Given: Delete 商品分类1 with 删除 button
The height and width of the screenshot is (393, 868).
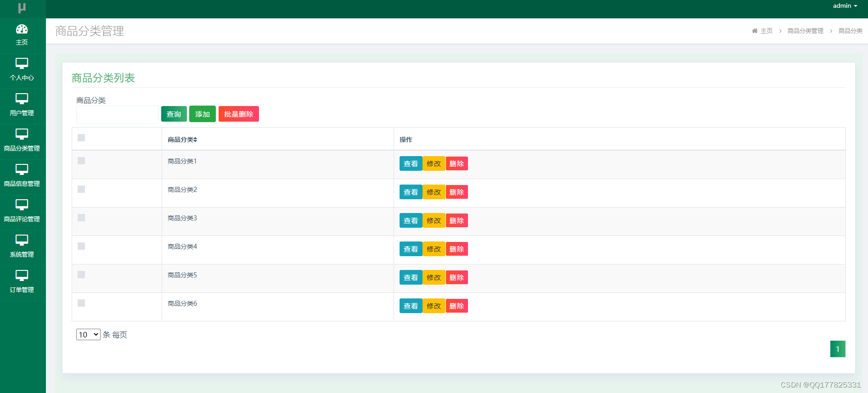Looking at the screenshot, I should [x=457, y=164].
